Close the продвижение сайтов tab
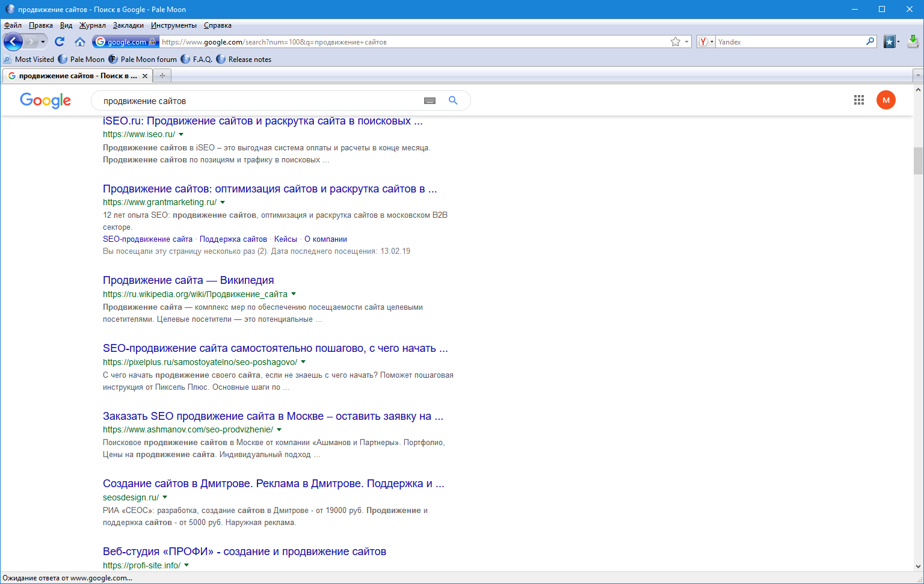This screenshot has height=584, width=924. [144, 76]
